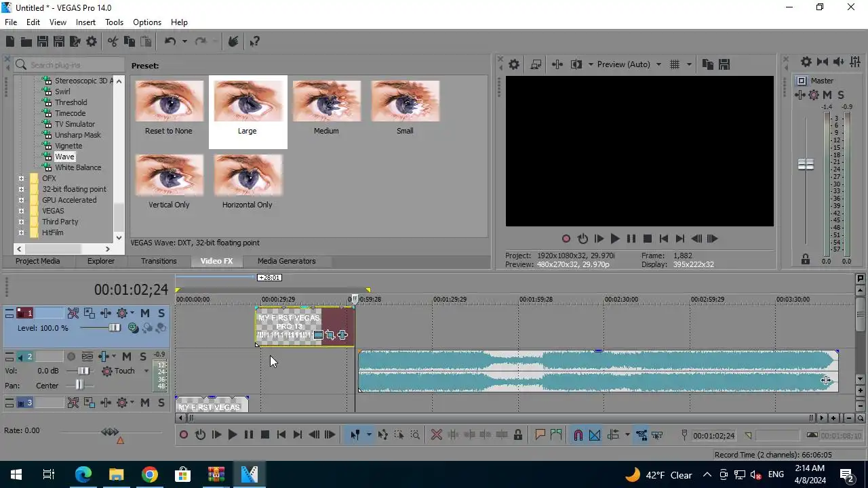Click Record button in timeline transport
The image size is (868, 488).
point(184,435)
